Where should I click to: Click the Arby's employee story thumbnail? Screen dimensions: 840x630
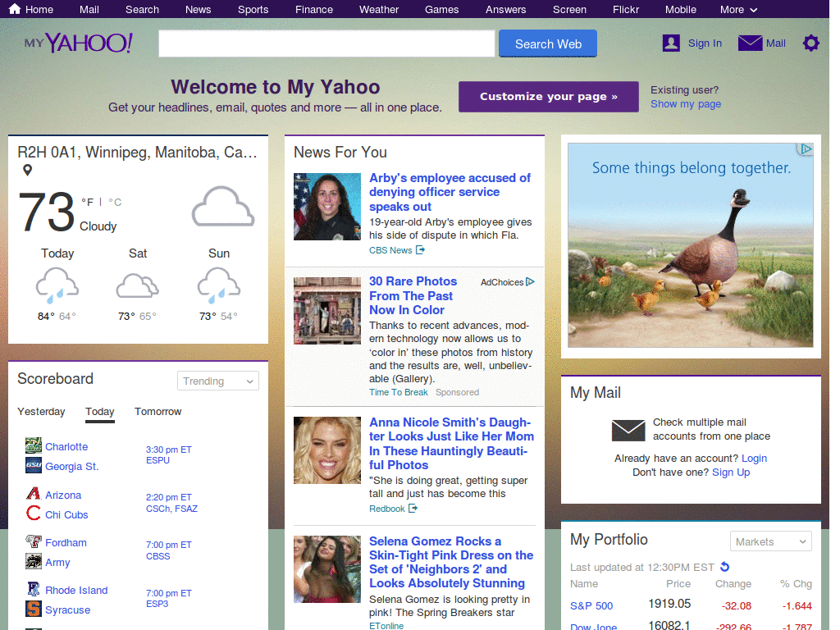pyautogui.click(x=326, y=206)
